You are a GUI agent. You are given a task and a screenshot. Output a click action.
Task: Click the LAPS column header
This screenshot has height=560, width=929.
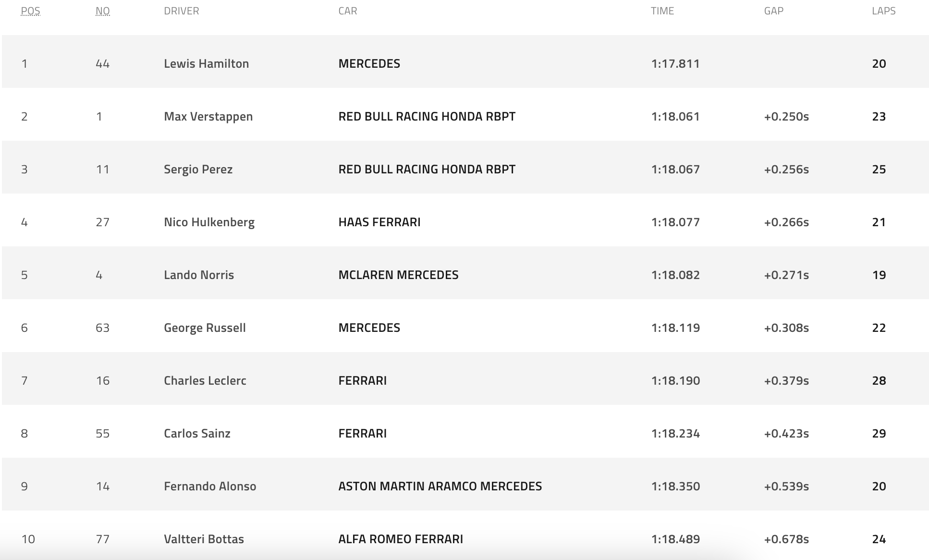click(x=883, y=11)
